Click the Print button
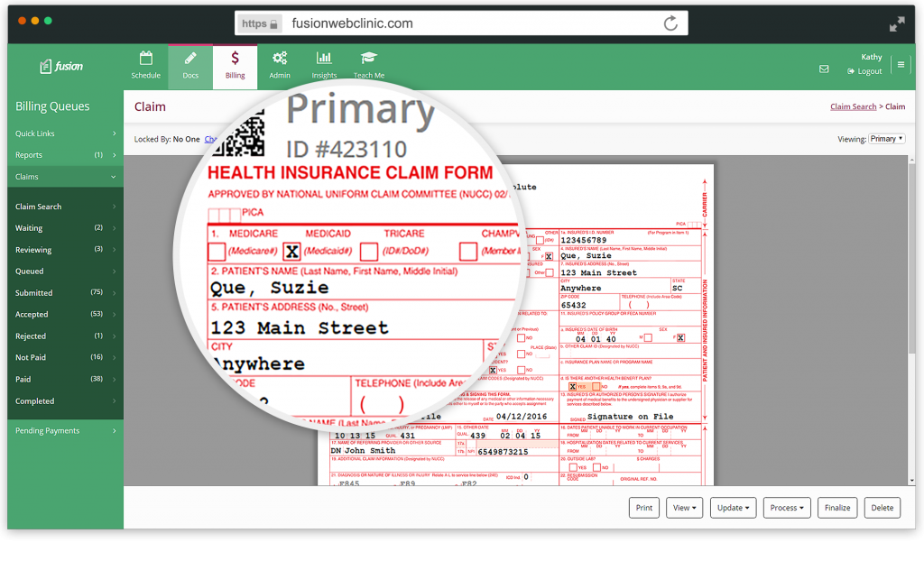The width and height of the screenshot is (924, 561). click(x=644, y=508)
